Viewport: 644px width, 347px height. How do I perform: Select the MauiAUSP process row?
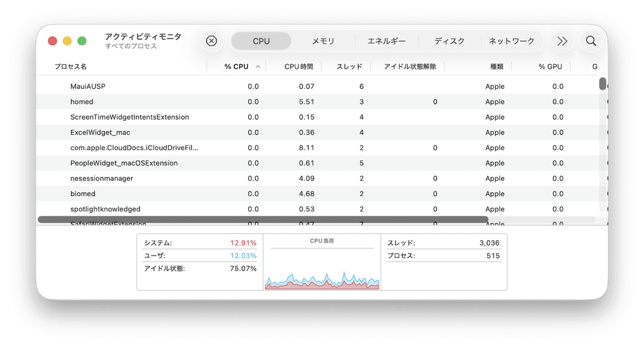coord(321,86)
